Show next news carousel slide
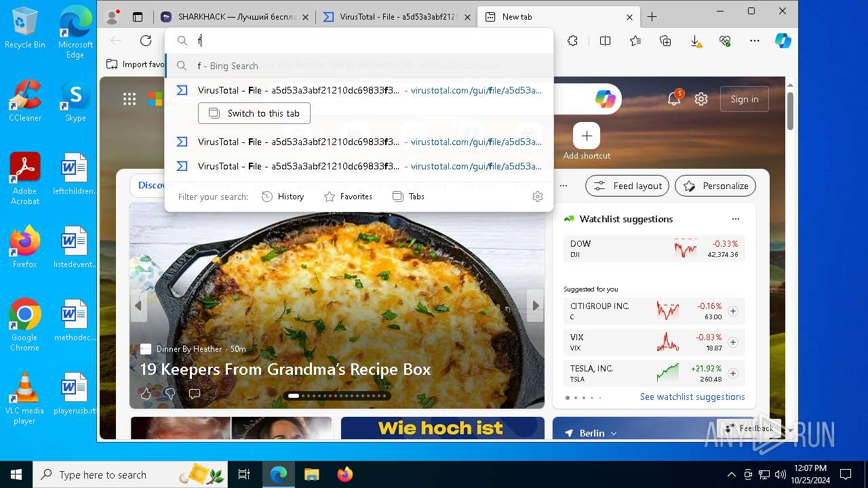Viewport: 868px width, 488px height. pyautogui.click(x=536, y=306)
